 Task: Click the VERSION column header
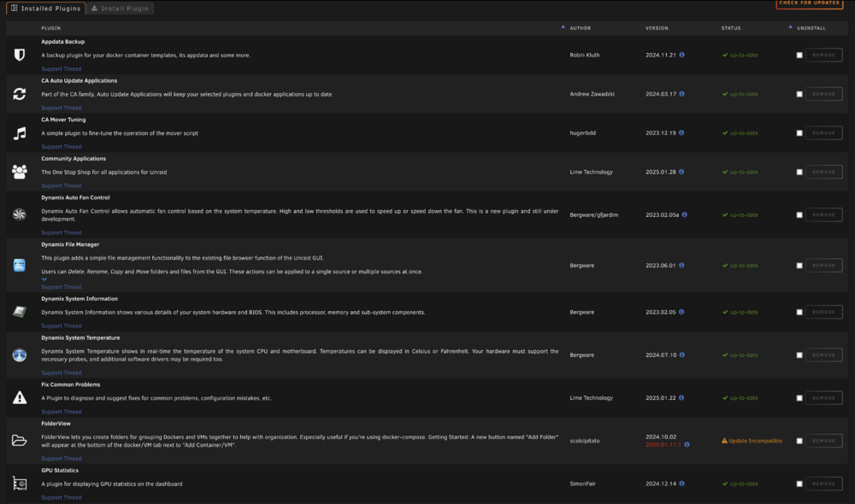point(657,28)
